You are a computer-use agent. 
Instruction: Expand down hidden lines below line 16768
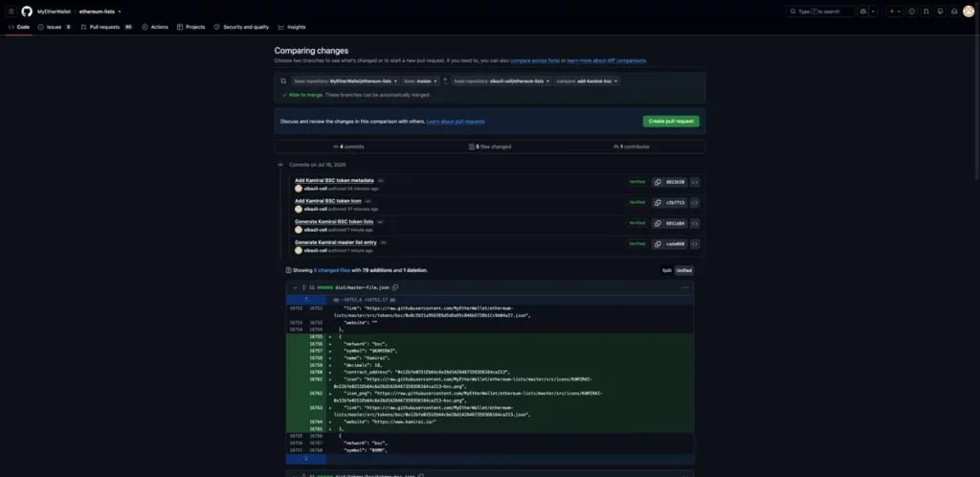305,459
